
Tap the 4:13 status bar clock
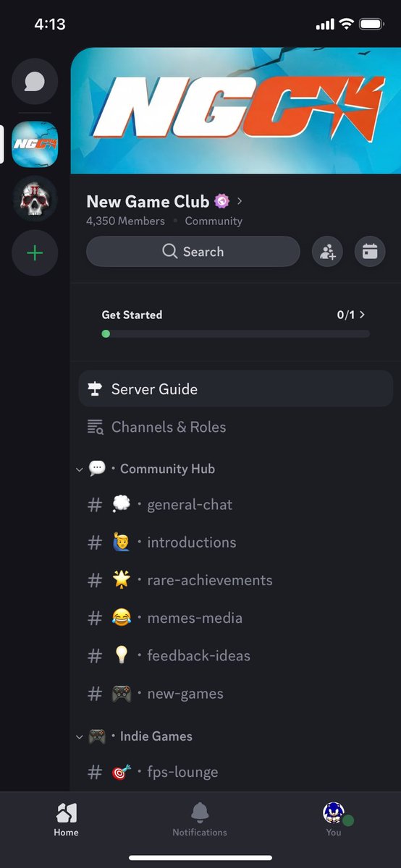50,24
